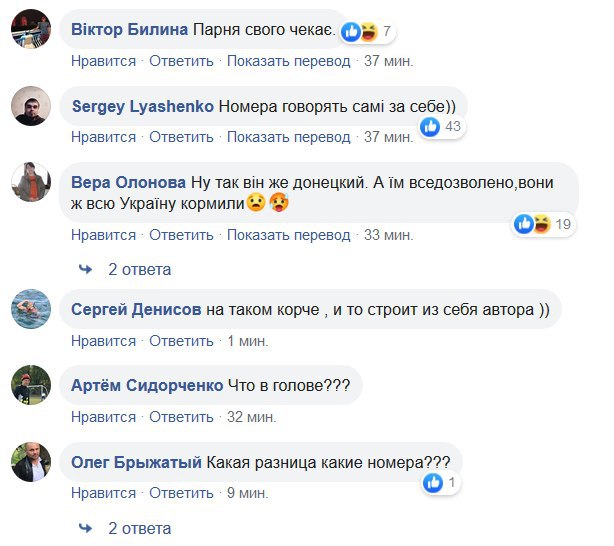Open Олег Брыжатый's profile picture
This screenshot has height=546, width=614.
tap(32, 461)
